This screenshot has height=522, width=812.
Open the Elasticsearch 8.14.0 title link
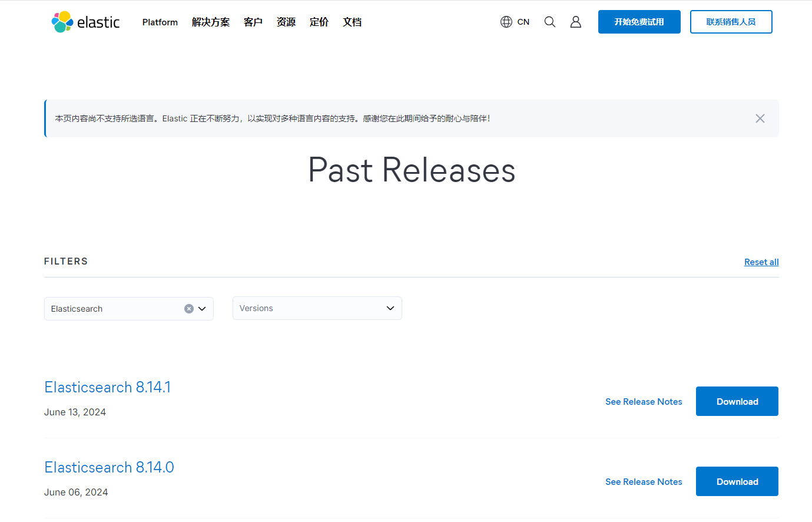coord(110,467)
